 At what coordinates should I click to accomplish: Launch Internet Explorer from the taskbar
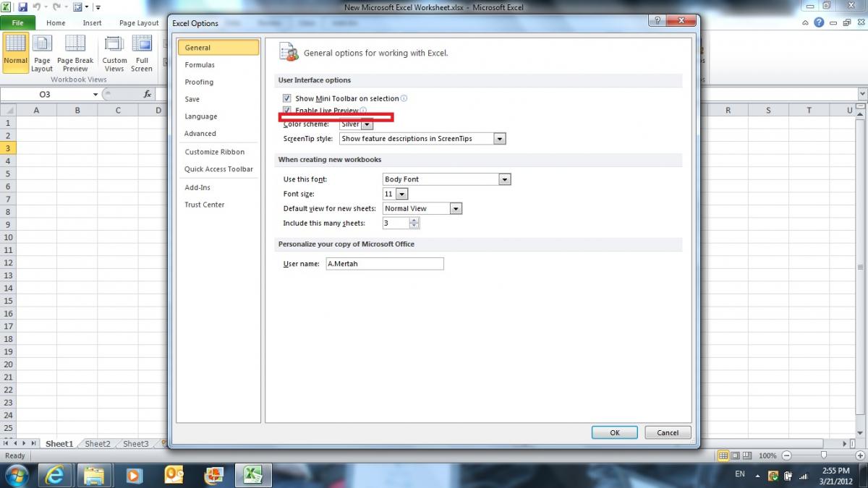point(55,475)
